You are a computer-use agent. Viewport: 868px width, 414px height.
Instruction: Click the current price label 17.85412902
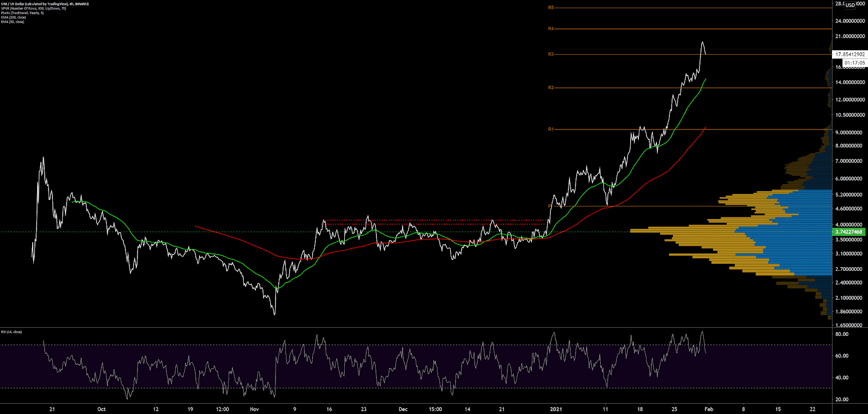click(850, 55)
